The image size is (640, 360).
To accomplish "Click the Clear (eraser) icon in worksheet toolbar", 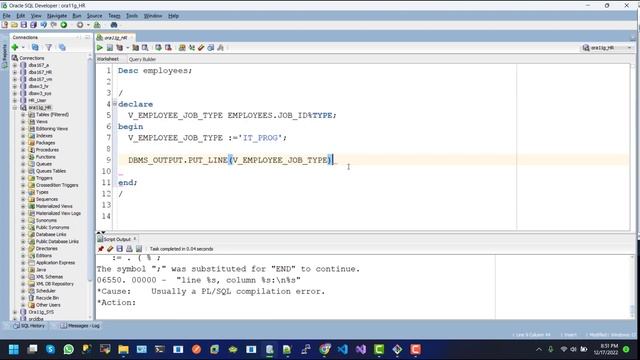I will coord(201,48).
